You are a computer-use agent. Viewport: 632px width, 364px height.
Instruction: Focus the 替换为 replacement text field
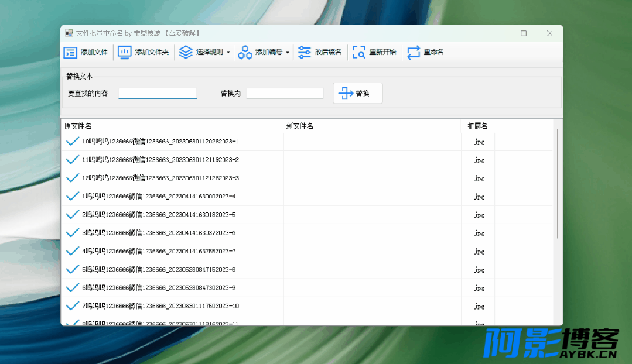tap(285, 93)
